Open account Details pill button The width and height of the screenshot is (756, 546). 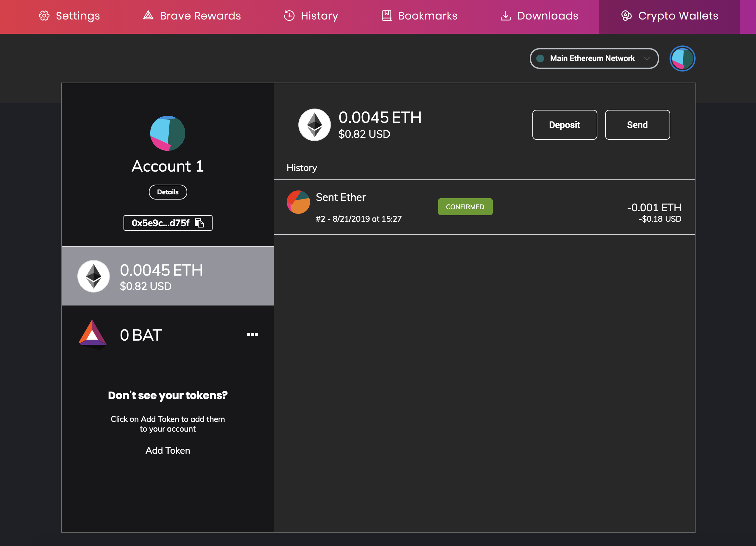coord(168,192)
